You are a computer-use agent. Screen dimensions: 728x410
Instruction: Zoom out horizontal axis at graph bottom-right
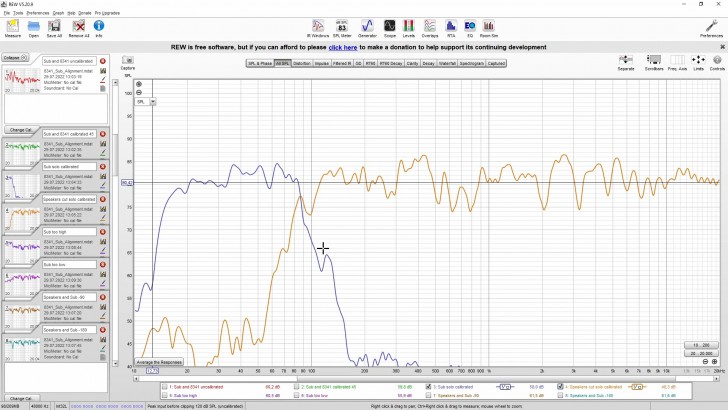pyautogui.click(x=706, y=361)
